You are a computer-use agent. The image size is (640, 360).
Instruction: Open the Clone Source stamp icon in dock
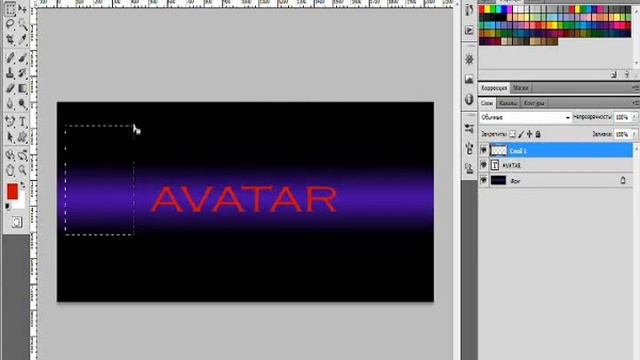469,168
